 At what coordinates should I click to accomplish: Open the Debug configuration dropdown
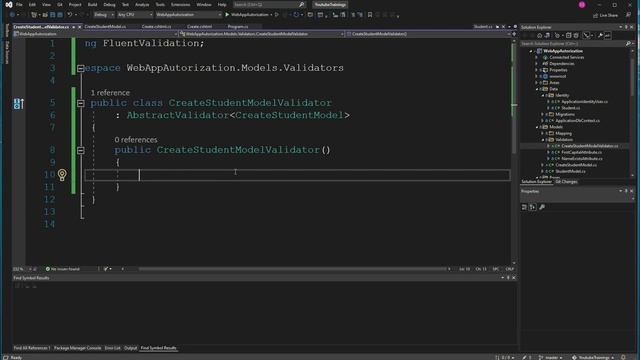[x=104, y=15]
